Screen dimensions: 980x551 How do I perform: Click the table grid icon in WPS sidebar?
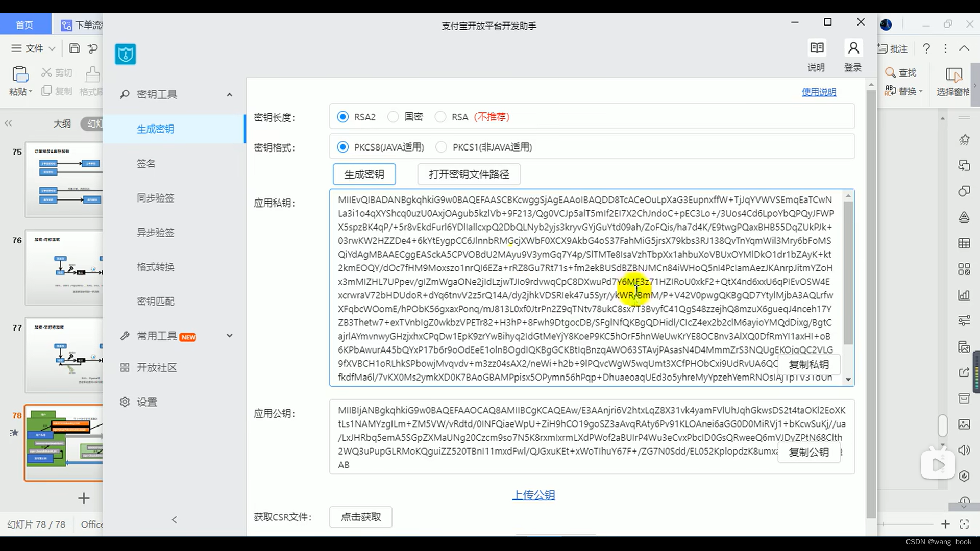click(x=964, y=243)
